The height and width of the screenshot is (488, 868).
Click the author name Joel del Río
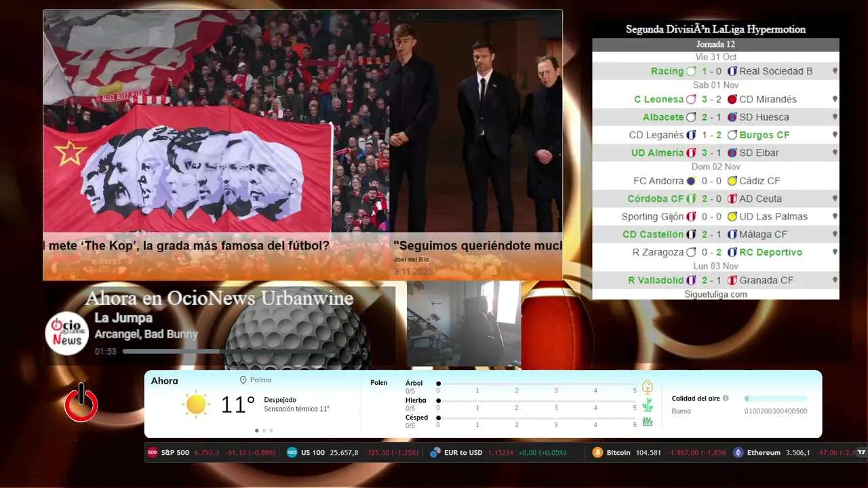point(411,260)
